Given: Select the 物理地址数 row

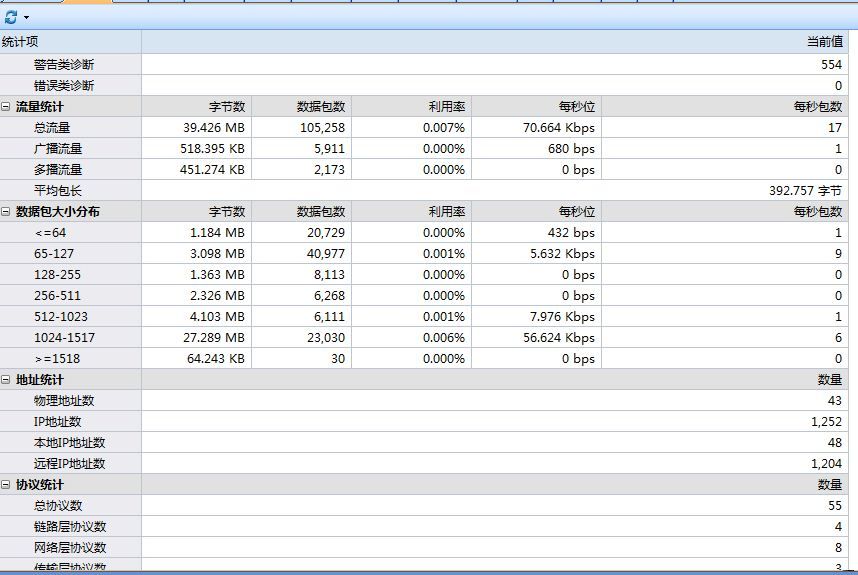Looking at the screenshot, I should point(64,400).
